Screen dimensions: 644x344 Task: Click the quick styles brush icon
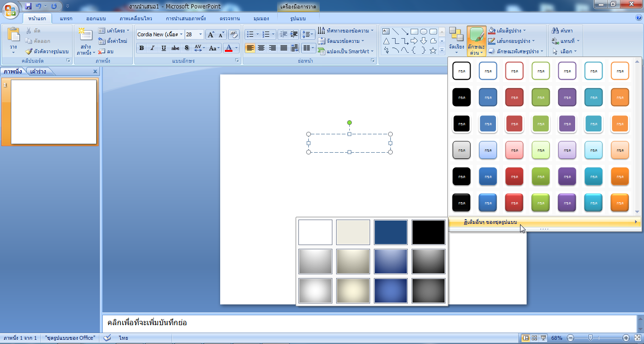(x=477, y=35)
